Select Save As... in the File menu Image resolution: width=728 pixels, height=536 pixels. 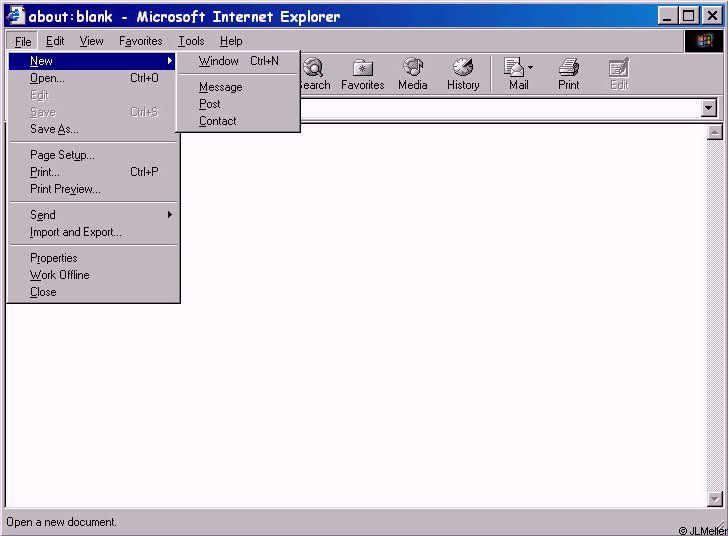pos(93,129)
